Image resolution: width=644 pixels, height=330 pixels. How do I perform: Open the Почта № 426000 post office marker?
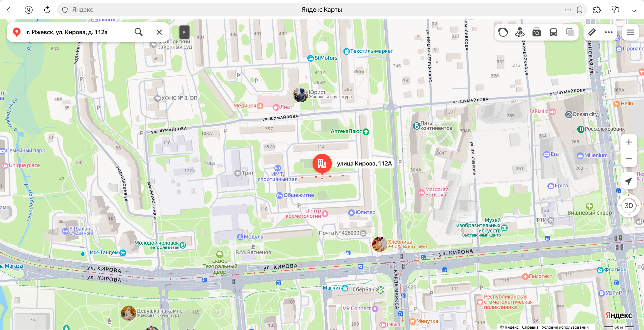[363, 233]
